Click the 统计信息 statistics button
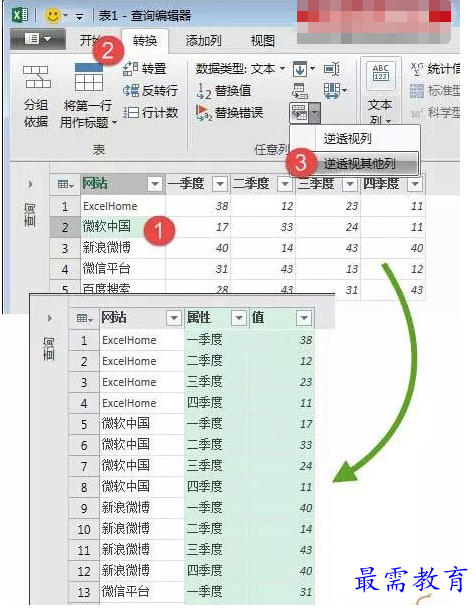476x611 pixels. (435, 69)
